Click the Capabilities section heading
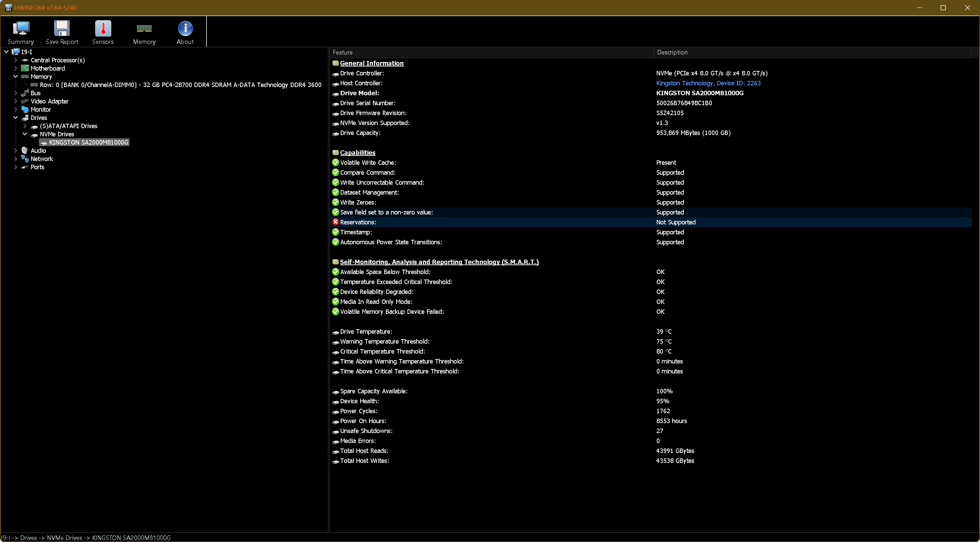Screen dimensions: 980x542 [x=357, y=152]
